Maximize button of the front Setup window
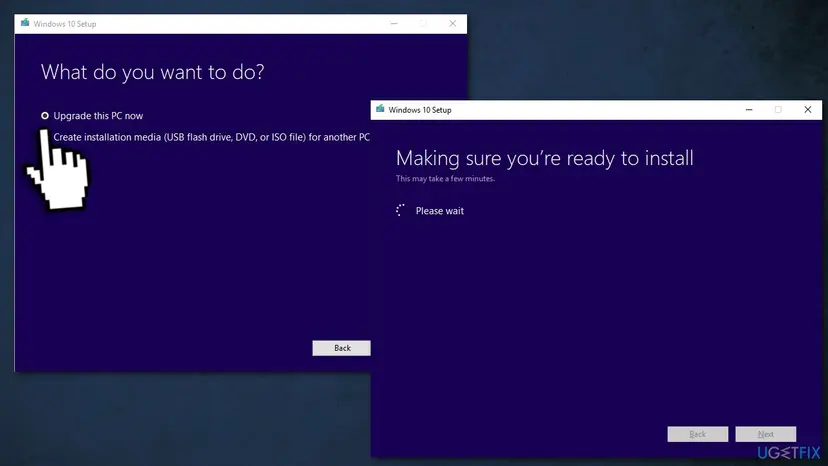The width and height of the screenshot is (828, 466). (x=778, y=109)
